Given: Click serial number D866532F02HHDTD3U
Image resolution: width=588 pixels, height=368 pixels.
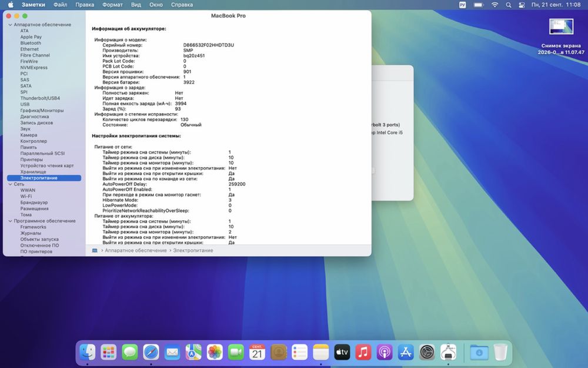Looking at the screenshot, I should click(x=209, y=45).
